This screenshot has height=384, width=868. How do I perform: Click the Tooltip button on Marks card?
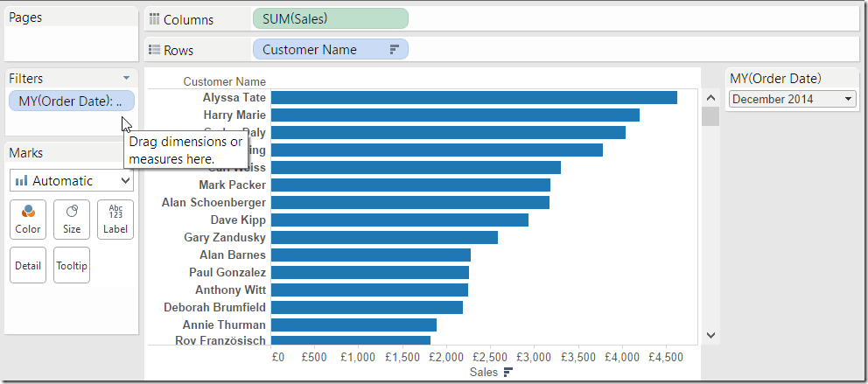(72, 265)
